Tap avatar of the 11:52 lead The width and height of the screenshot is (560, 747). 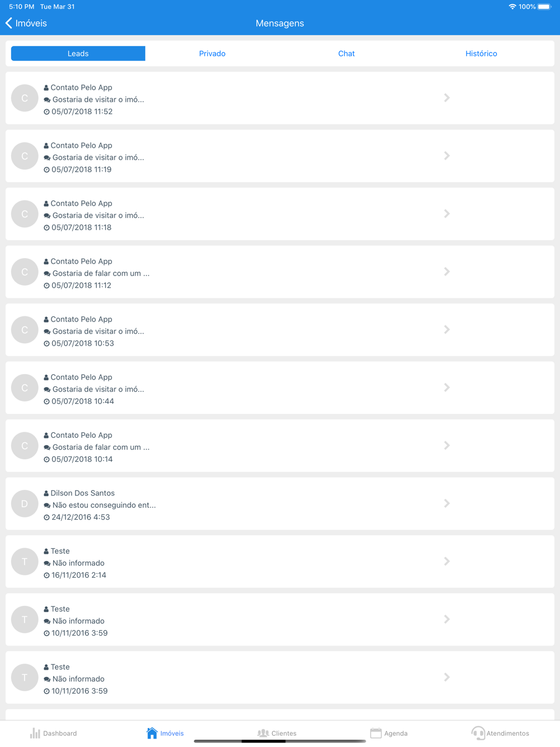(25, 98)
